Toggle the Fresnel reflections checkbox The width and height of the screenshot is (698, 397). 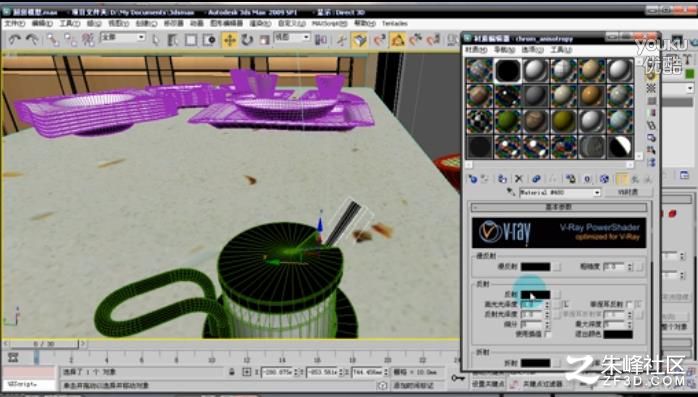(x=629, y=305)
